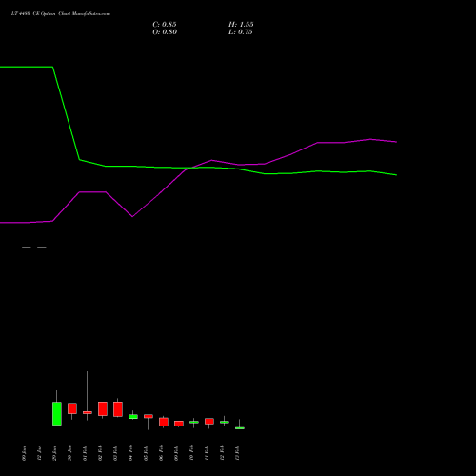Select the '30 Jan' date axis label
Viewport: 476px width, 476px height.
coord(69,453)
